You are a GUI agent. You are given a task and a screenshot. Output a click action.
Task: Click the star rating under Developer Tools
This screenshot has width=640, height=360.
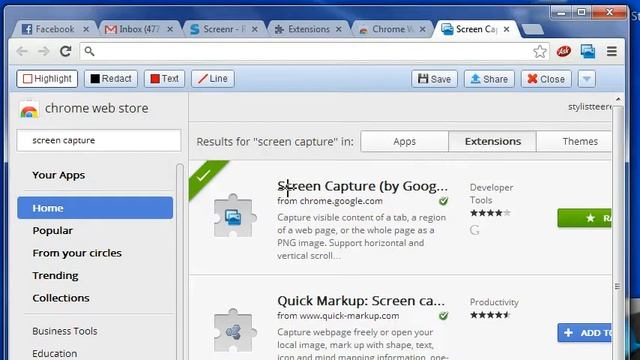[x=490, y=213]
